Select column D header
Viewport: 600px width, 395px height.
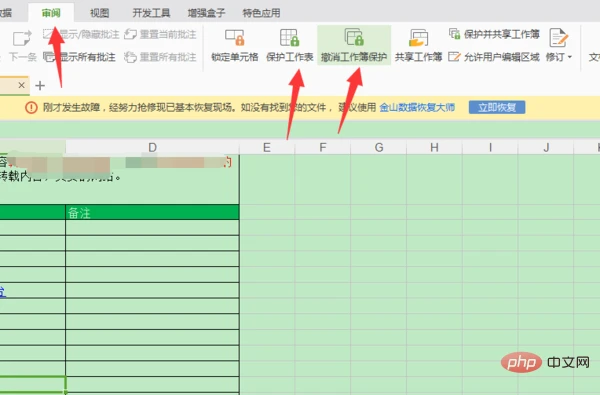point(152,147)
